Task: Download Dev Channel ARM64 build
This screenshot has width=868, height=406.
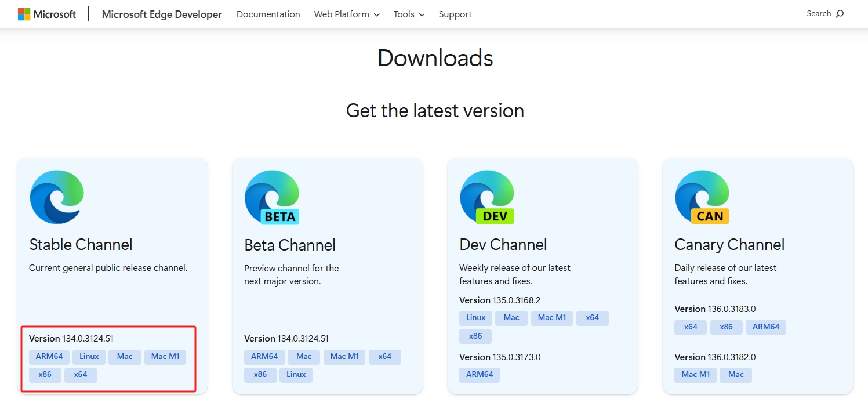Action: 480,375
